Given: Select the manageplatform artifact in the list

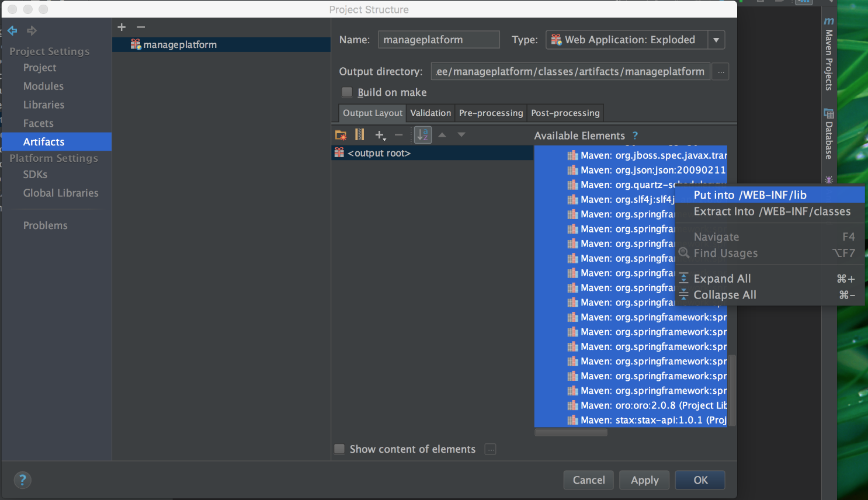Looking at the screenshot, I should click(x=221, y=45).
